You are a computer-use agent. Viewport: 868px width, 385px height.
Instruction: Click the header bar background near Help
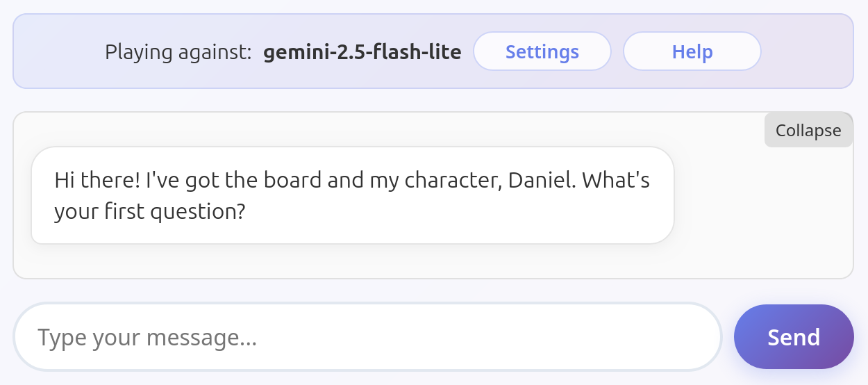(x=806, y=51)
